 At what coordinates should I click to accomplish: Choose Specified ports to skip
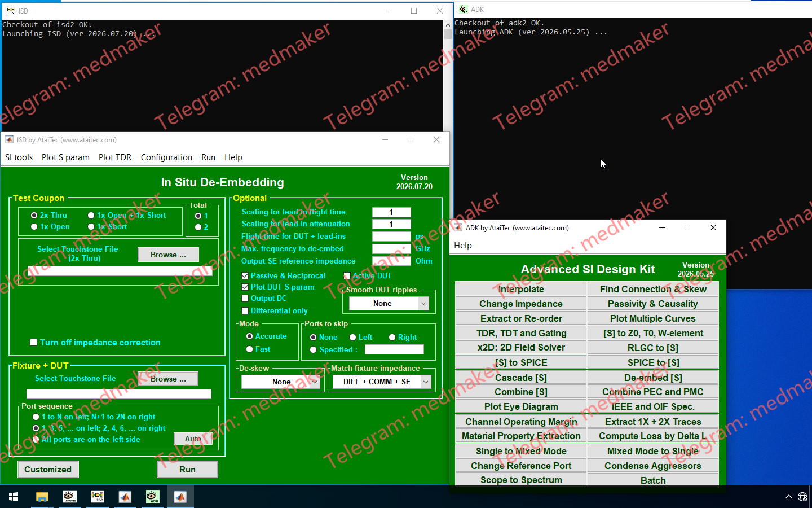pos(313,350)
